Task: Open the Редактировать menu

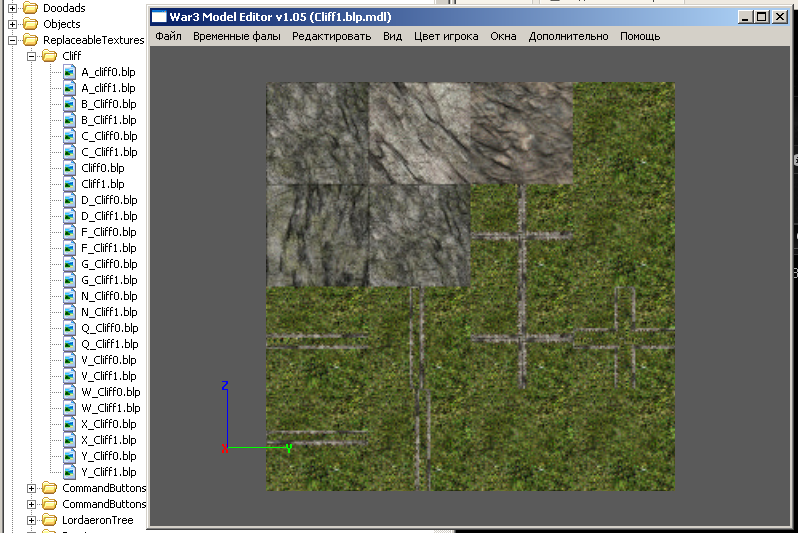Action: [331, 37]
